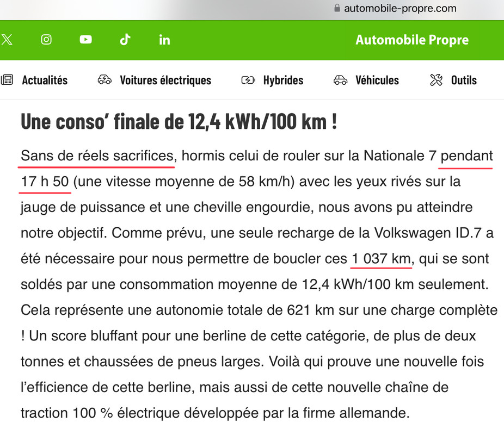This screenshot has height=435, width=504.
Task: Click the newspaper icon beside Actualités
Action: (7, 80)
